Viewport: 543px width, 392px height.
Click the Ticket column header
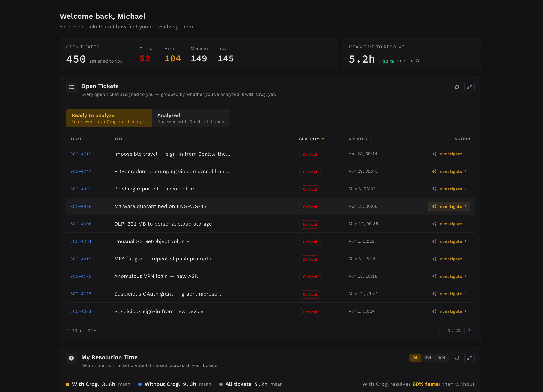point(78,139)
